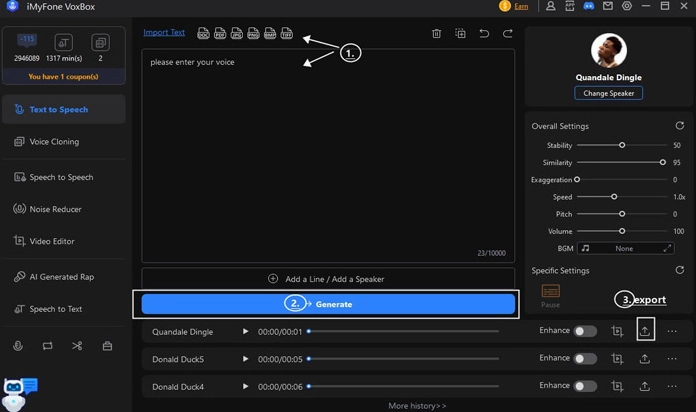The height and width of the screenshot is (412, 696).
Task: Click the Stability slider handle
Action: [x=622, y=145]
